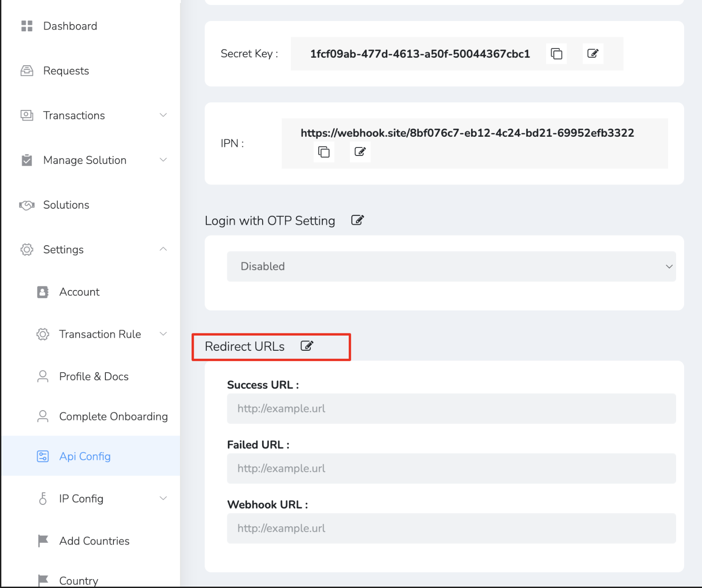Open Complete Onboarding page

[x=113, y=416]
